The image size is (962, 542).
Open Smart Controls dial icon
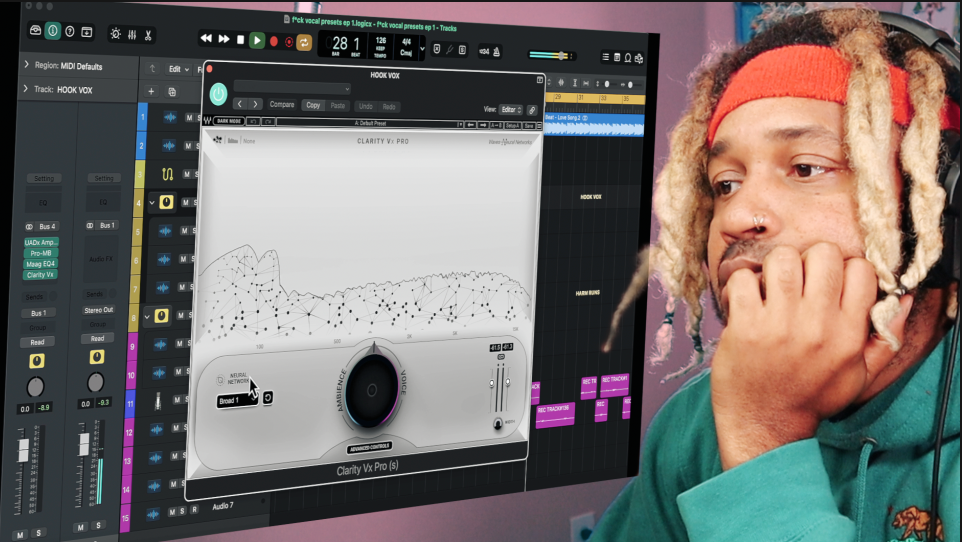tap(115, 34)
